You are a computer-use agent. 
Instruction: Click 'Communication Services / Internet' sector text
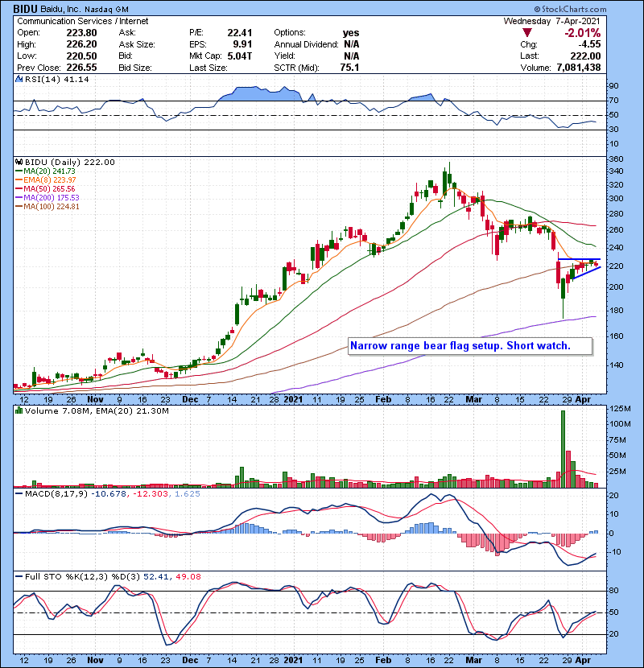pos(83,21)
